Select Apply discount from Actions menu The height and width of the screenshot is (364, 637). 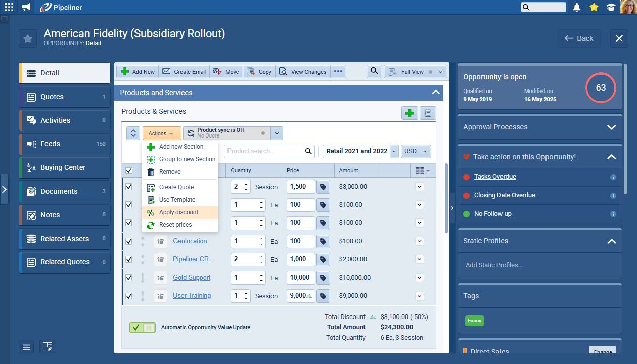pyautogui.click(x=178, y=212)
